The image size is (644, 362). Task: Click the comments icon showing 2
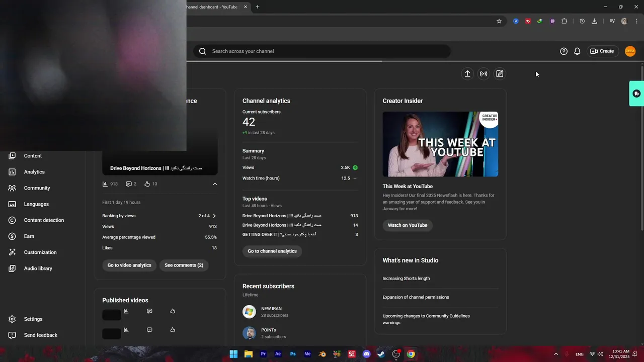129,184
